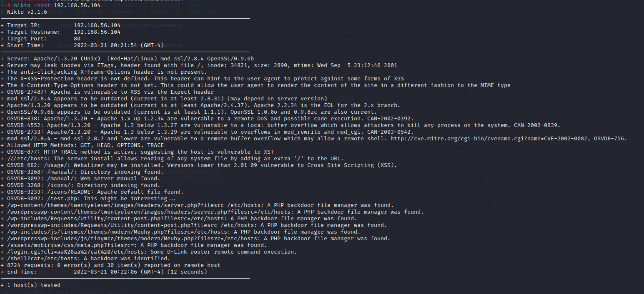Click the /shell?cat+/etc/hosts backdoor line

point(88,259)
